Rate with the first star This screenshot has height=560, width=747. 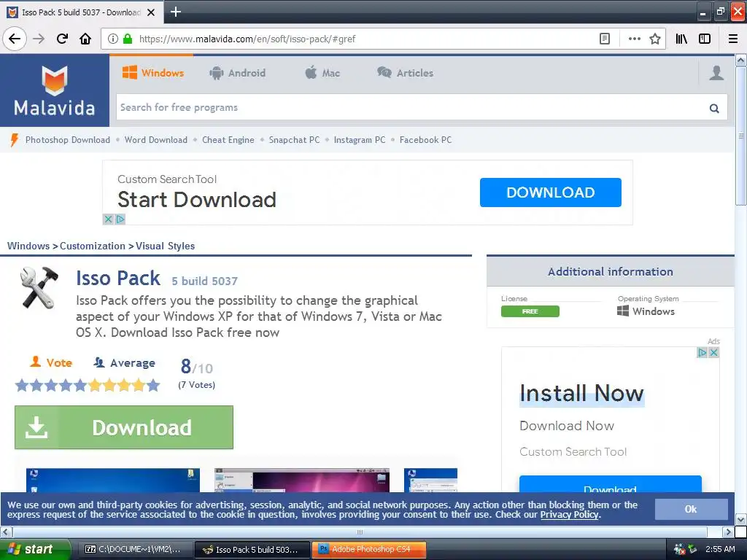[22, 385]
